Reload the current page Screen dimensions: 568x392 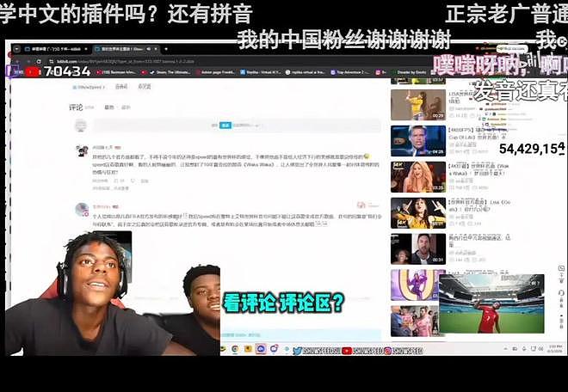click(39, 62)
